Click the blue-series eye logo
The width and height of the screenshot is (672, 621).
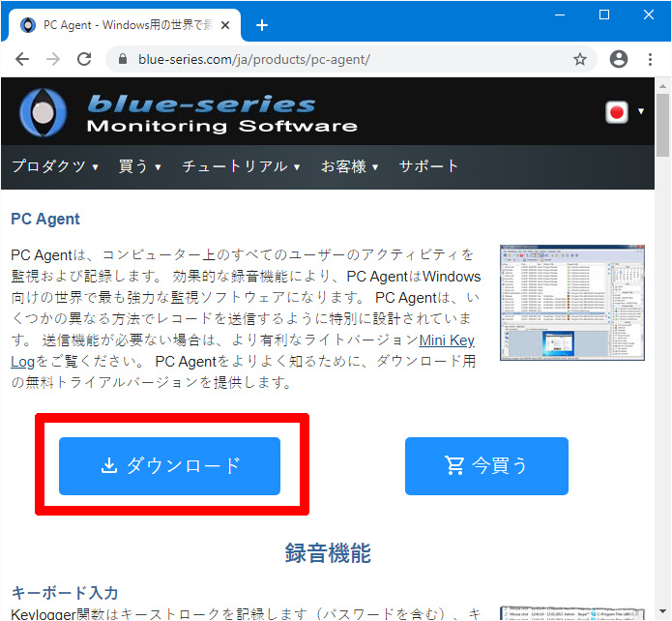click(x=43, y=112)
